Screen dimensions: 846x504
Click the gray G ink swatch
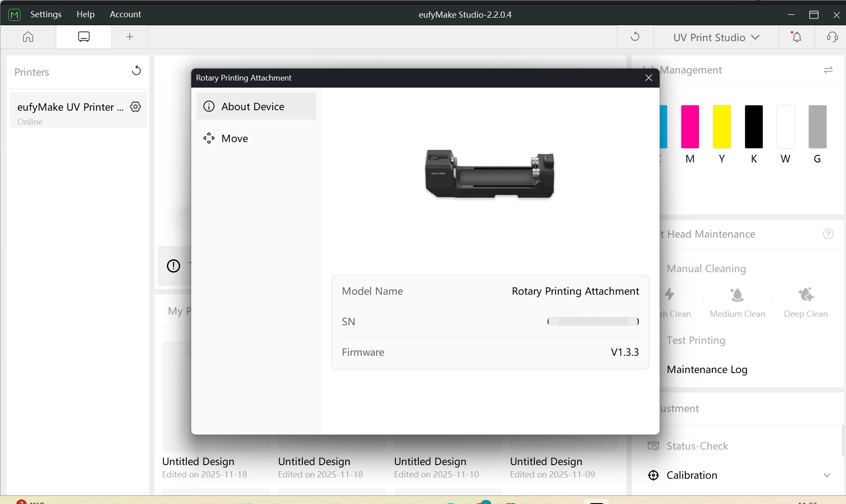817,127
